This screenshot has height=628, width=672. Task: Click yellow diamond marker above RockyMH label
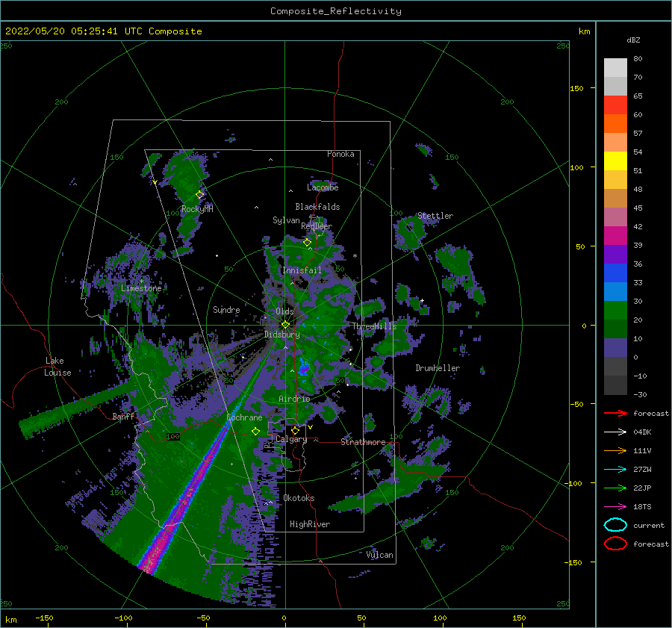click(x=199, y=195)
